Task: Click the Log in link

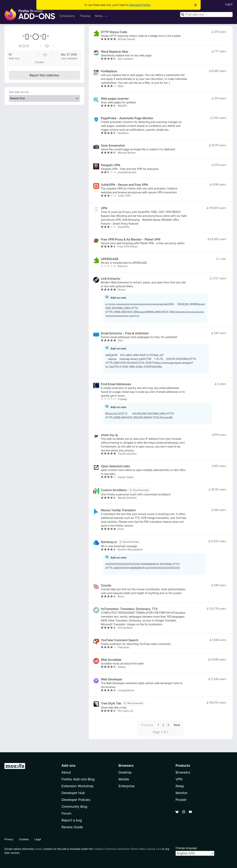Action: coord(229,4)
